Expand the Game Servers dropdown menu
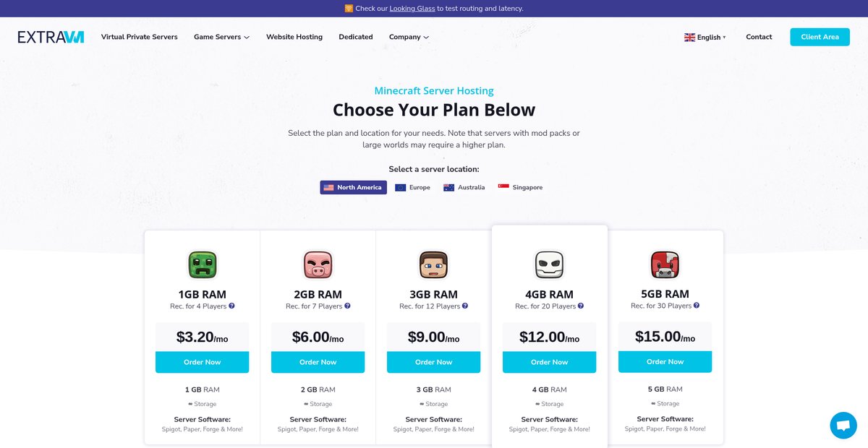868x448 pixels. point(221,37)
